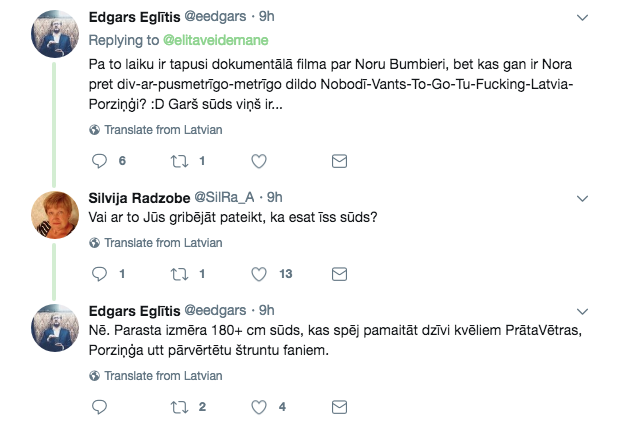The height and width of the screenshot is (421, 625).
Task: Send last tweet via direct message
Action: [339, 406]
